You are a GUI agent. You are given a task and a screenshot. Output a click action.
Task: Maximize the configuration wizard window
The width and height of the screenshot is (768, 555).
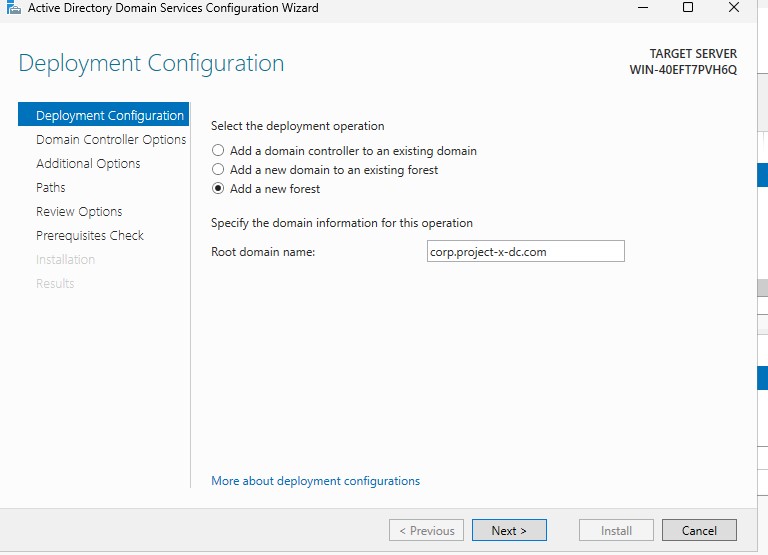[688, 8]
